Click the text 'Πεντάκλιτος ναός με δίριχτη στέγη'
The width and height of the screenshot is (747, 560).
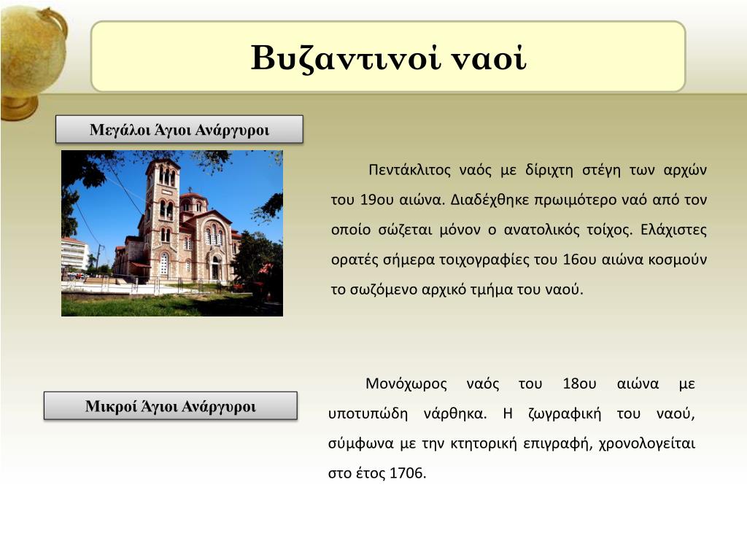click(495, 170)
